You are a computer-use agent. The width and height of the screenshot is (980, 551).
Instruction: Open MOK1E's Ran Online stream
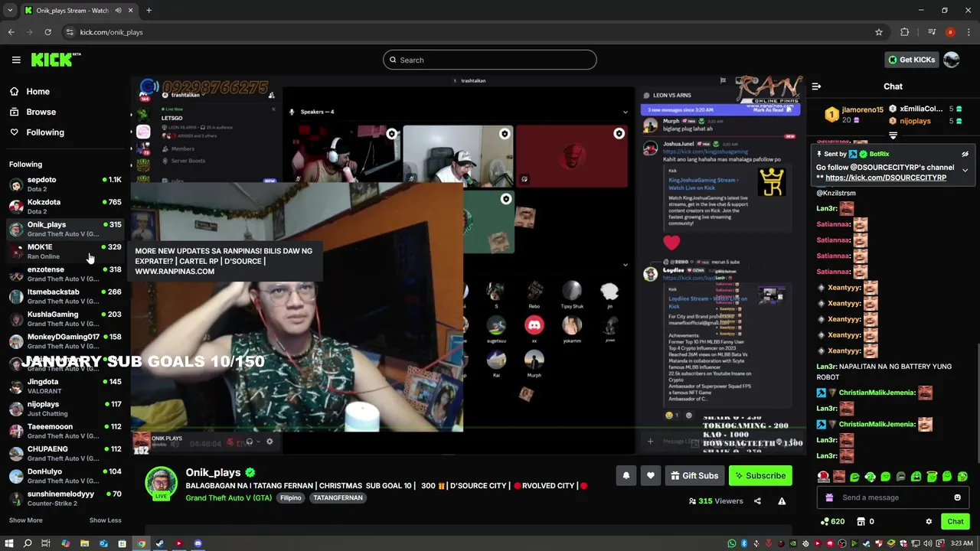click(65, 251)
